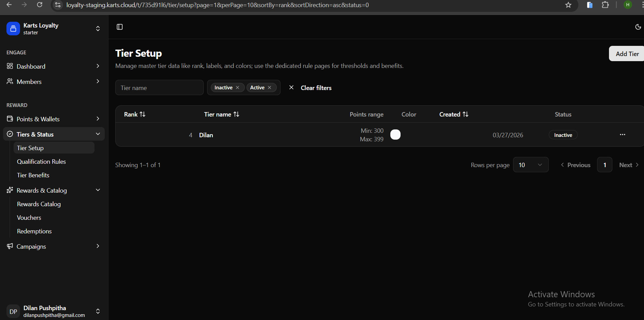Viewport: 644px width, 320px height.
Task: Sort the table by Created date
Action: coord(454,114)
